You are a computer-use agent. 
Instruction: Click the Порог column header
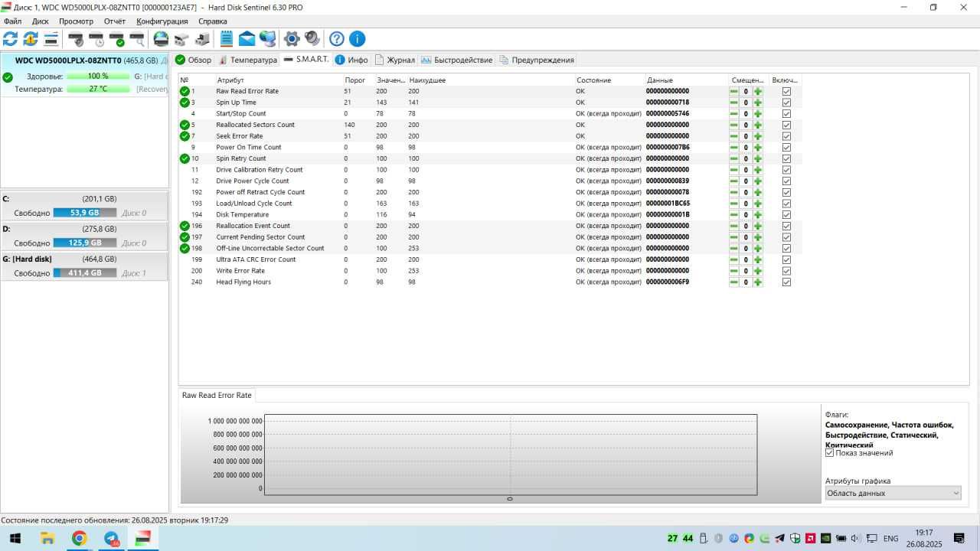pos(354,80)
